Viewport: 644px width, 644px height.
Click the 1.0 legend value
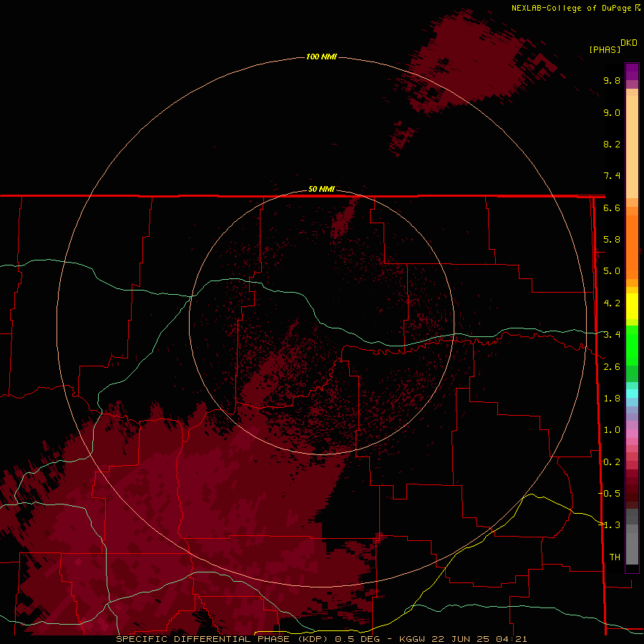[x=612, y=430]
